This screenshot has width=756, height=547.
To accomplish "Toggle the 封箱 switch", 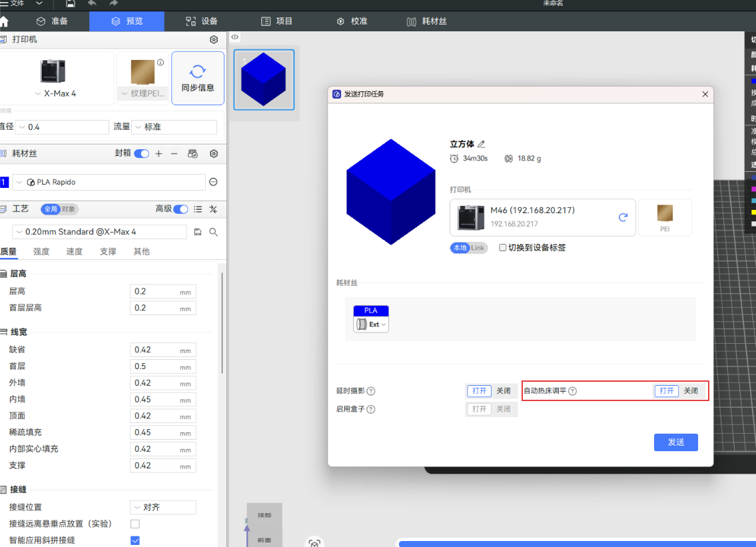I will click(141, 154).
